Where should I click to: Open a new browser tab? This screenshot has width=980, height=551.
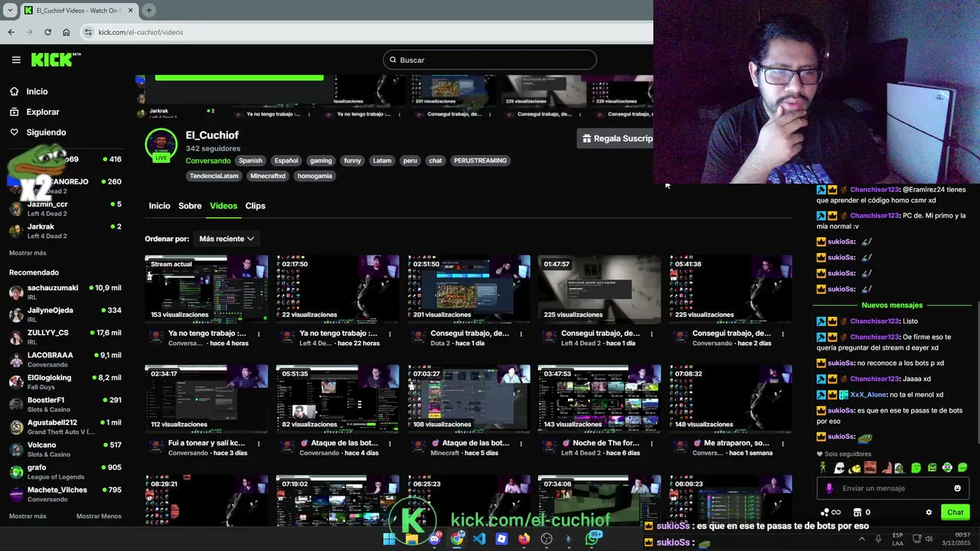(149, 10)
